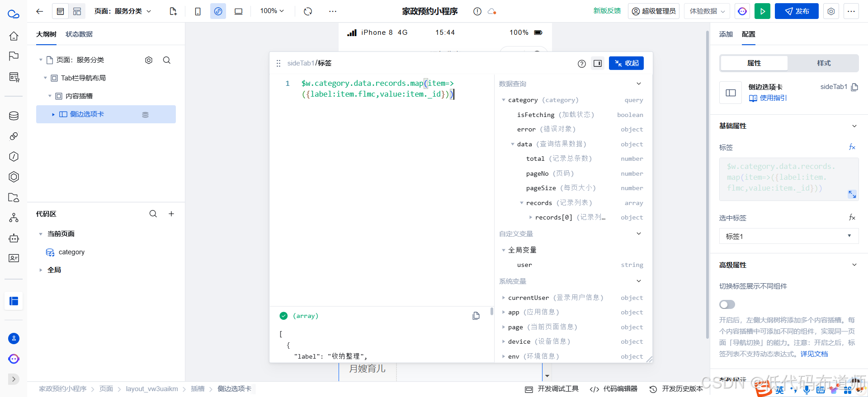Click the cloud sync status icon
The width and height of the screenshot is (868, 397).
492,11
